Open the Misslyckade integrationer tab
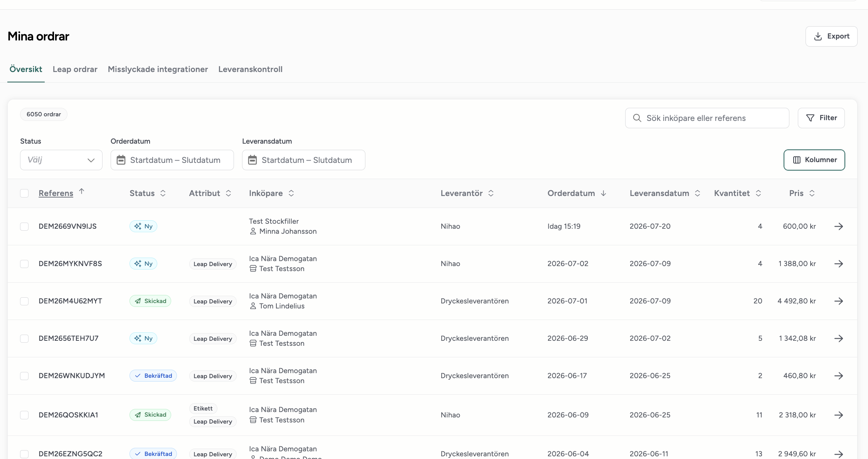The height and width of the screenshot is (459, 868). pyautogui.click(x=158, y=69)
